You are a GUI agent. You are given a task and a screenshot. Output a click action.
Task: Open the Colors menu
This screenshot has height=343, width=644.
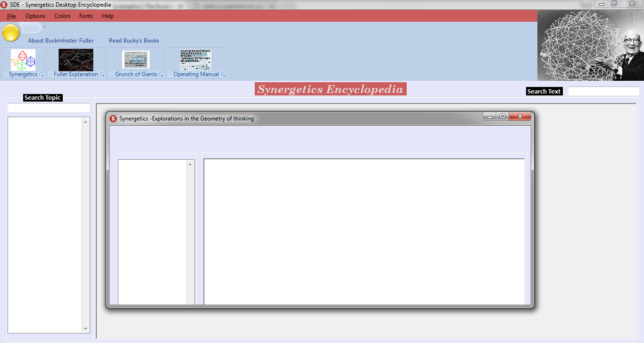click(62, 16)
